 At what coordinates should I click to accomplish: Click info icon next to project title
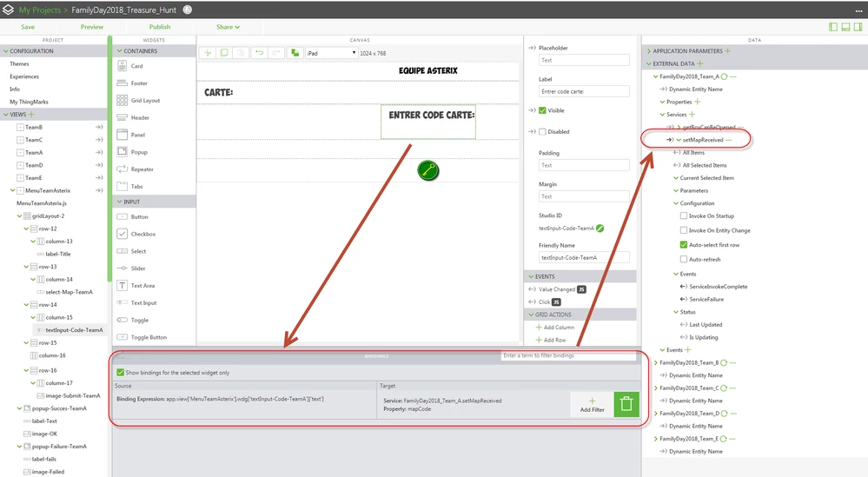coord(188,10)
